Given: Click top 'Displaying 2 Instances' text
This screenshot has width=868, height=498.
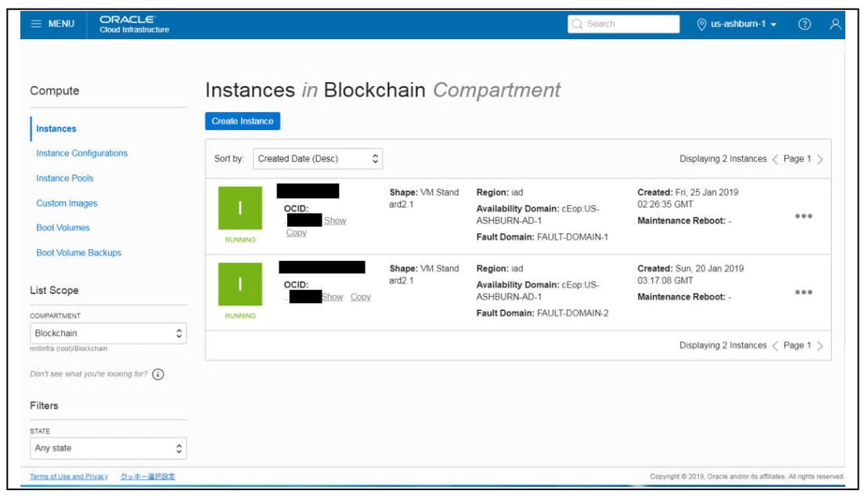Looking at the screenshot, I should tap(723, 158).
